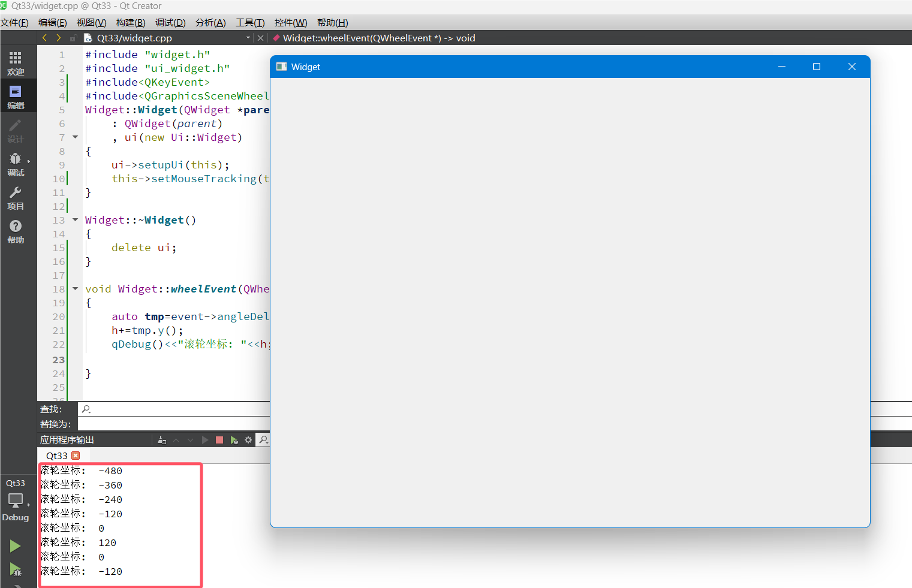Click code line #include "widget.h"
This screenshot has width=912, height=588.
148,55
